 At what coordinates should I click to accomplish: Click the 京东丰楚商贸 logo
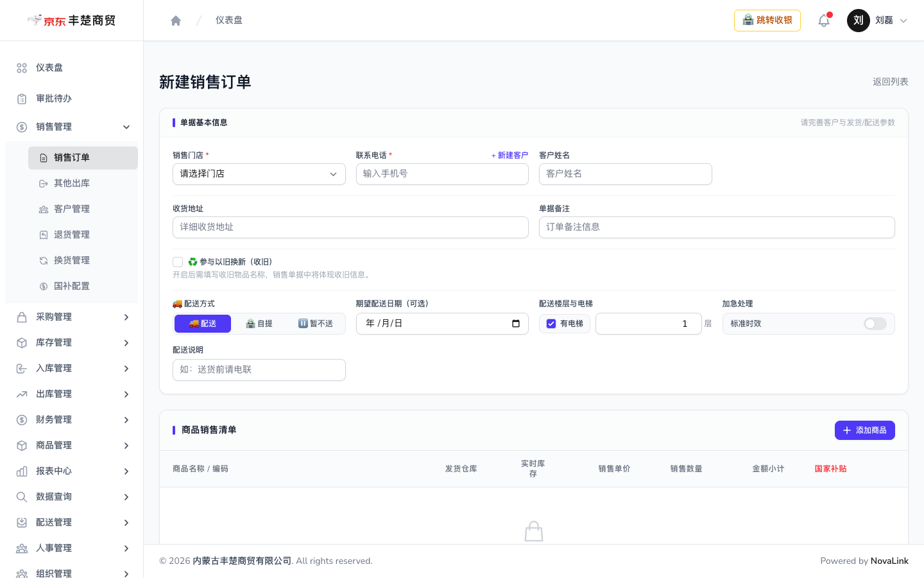pos(71,21)
